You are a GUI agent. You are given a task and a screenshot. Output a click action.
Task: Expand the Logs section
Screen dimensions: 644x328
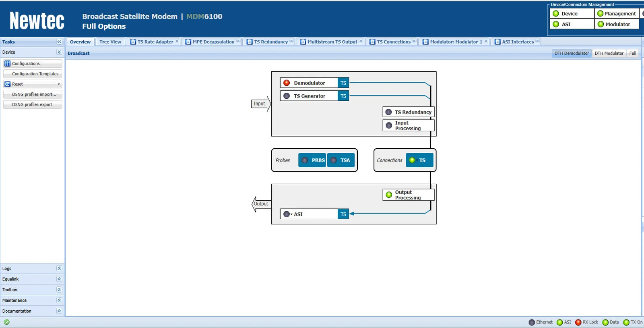[x=59, y=268]
